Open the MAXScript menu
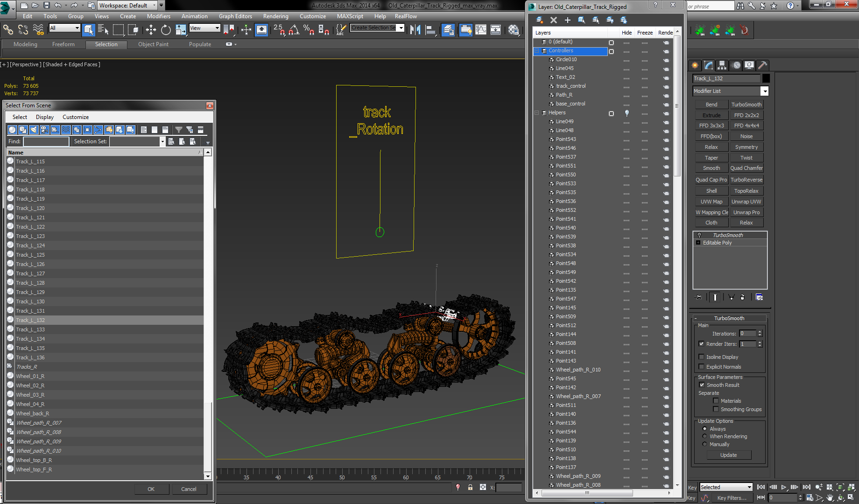This screenshot has height=504, width=859. (350, 16)
